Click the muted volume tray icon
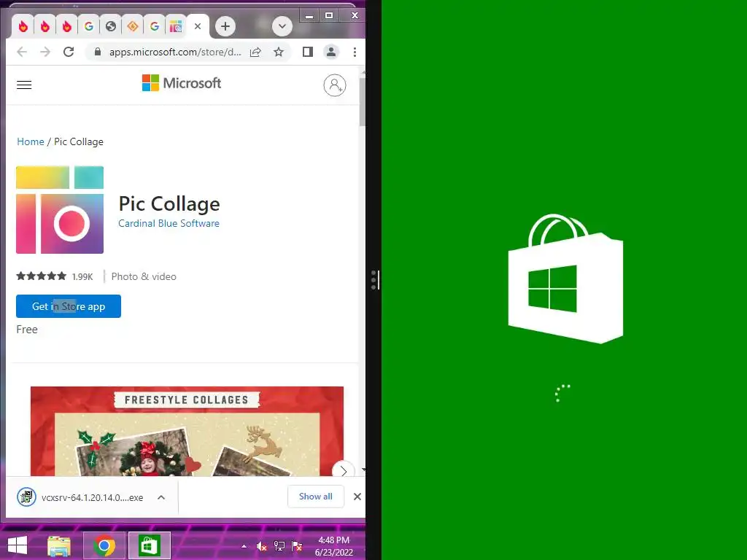Image resolution: width=747 pixels, height=560 pixels. coord(262,546)
